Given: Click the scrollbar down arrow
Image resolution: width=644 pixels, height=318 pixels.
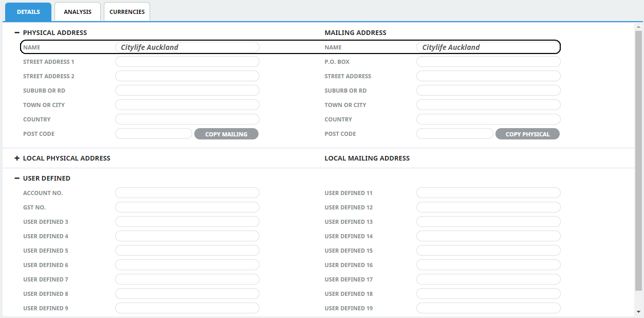Looking at the screenshot, I should tap(638, 312).
